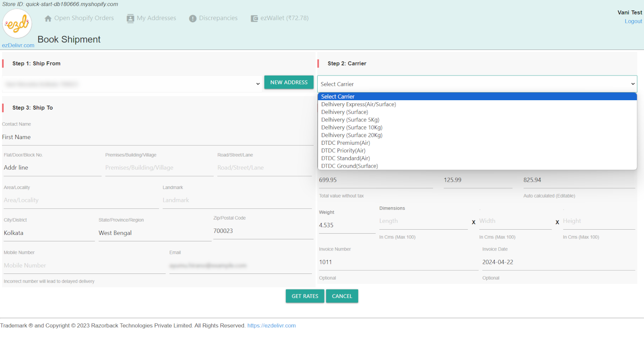The image size is (644, 362).
Task: Click the Logout link
Action: (x=633, y=21)
